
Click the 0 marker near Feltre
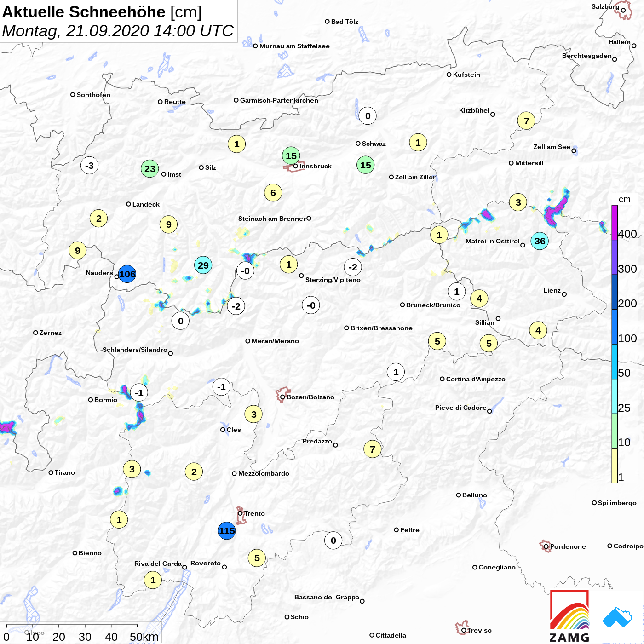[x=333, y=540]
